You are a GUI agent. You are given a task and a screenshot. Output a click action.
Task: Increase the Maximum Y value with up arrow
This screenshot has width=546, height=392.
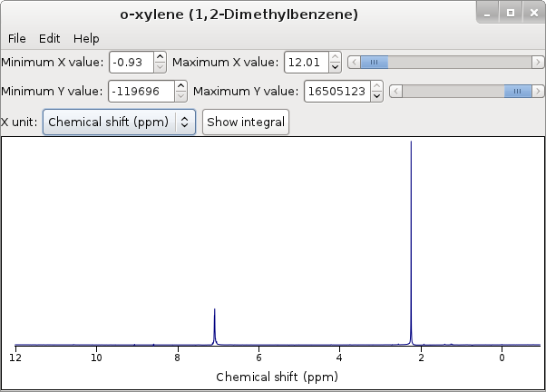coord(376,86)
